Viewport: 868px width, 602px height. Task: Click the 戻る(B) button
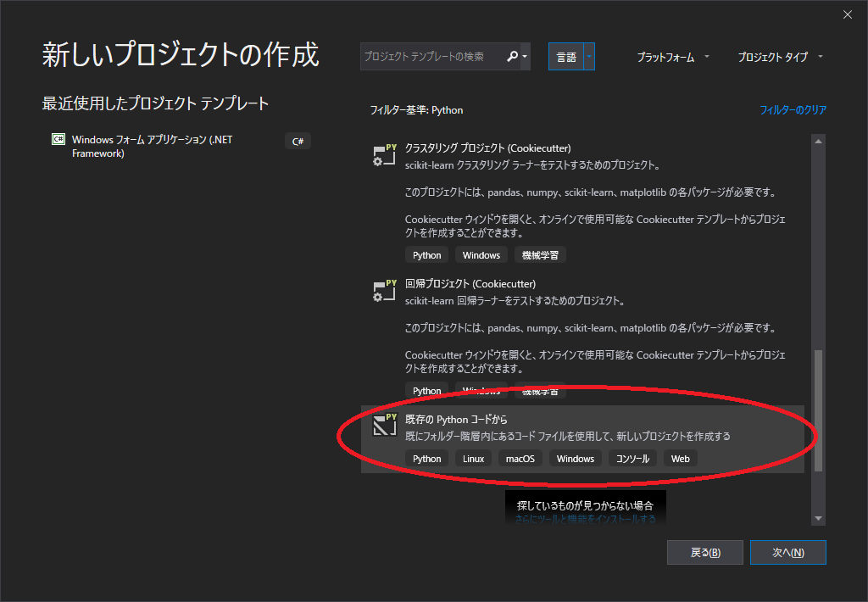704,552
